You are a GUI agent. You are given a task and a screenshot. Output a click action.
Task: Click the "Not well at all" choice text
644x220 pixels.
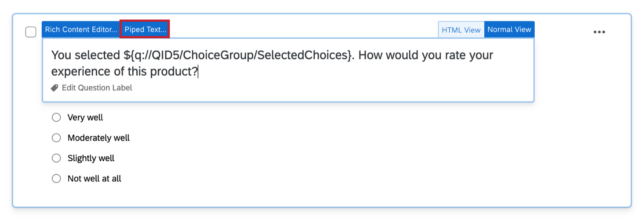pos(94,178)
